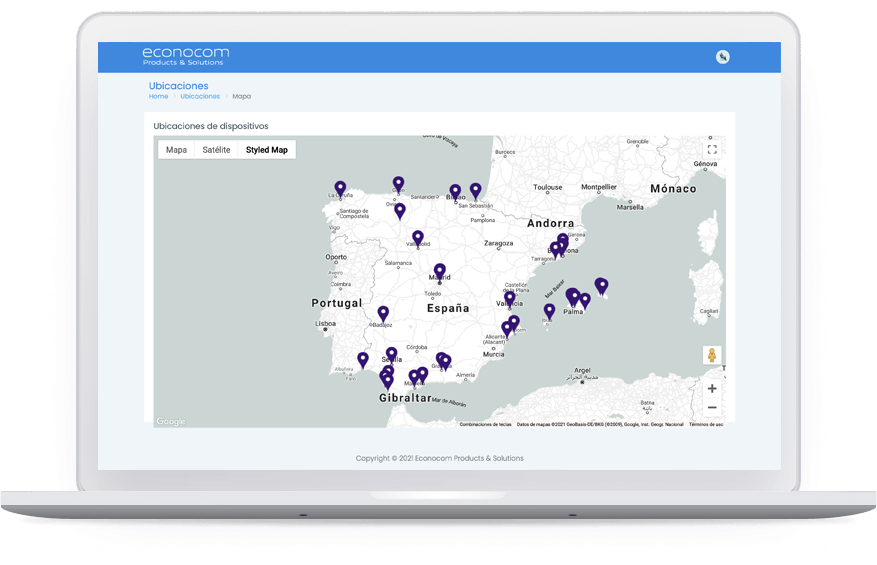Click the Ibiza island map pin

pyautogui.click(x=549, y=311)
